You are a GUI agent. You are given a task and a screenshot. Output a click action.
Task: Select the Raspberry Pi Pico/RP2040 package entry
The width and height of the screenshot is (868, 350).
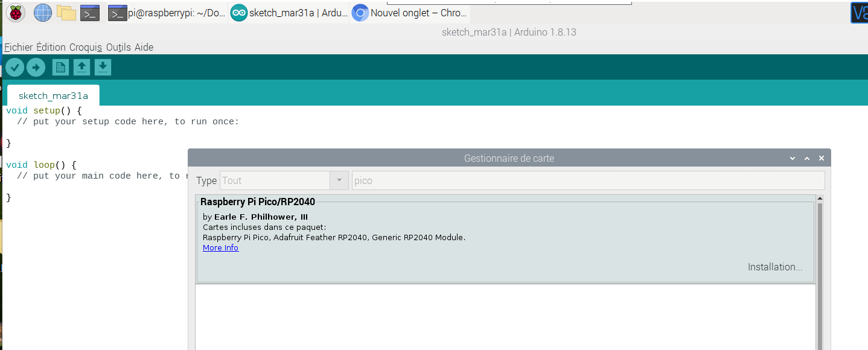pos(505,239)
